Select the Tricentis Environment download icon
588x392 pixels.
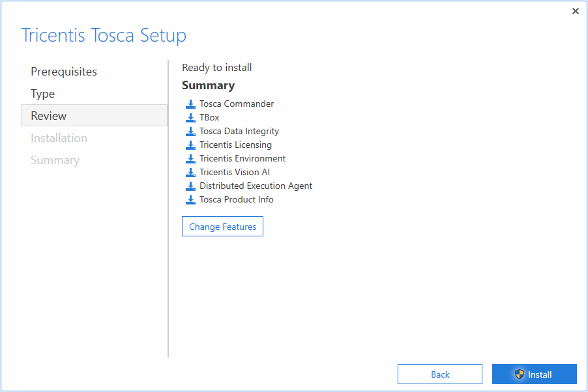pos(190,158)
